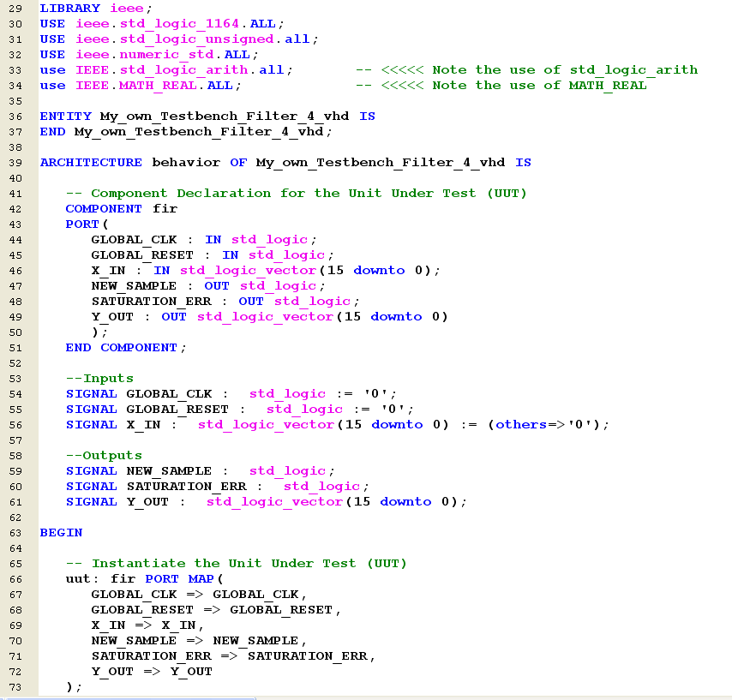Click line number 63 in the gutter

15,533
